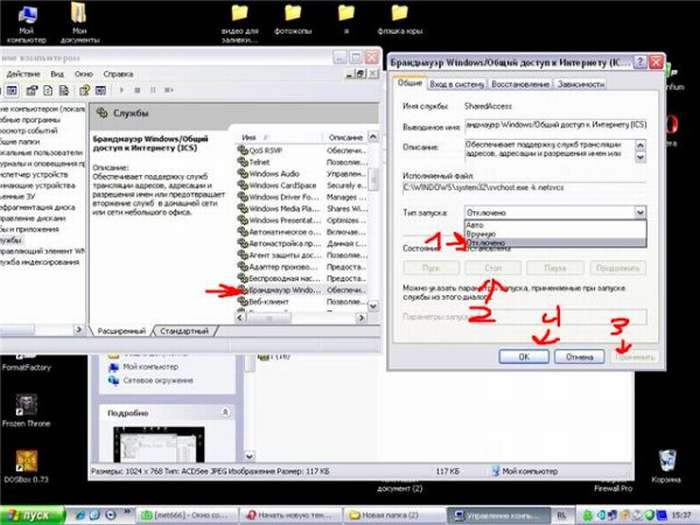The image size is (700, 525).
Task: Switch to the Зависимости tab
Action: click(x=580, y=84)
